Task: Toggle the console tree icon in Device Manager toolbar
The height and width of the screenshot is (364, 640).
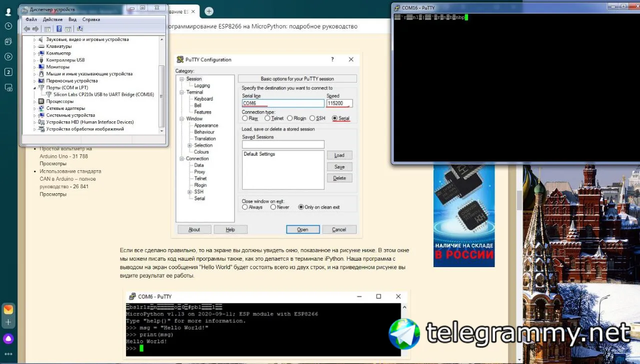Action: pyautogui.click(x=47, y=29)
